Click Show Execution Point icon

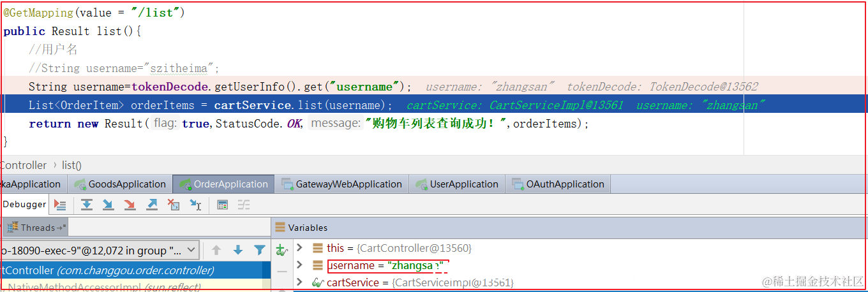60,205
